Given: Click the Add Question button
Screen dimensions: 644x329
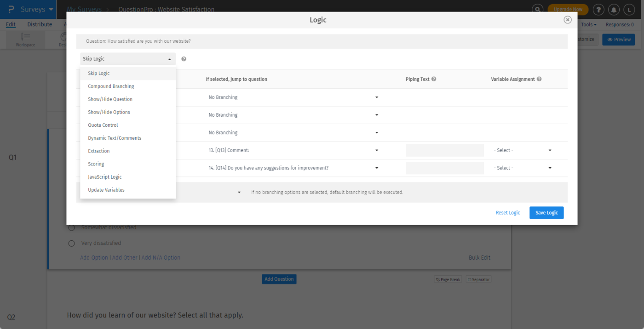Looking at the screenshot, I should coord(279,279).
